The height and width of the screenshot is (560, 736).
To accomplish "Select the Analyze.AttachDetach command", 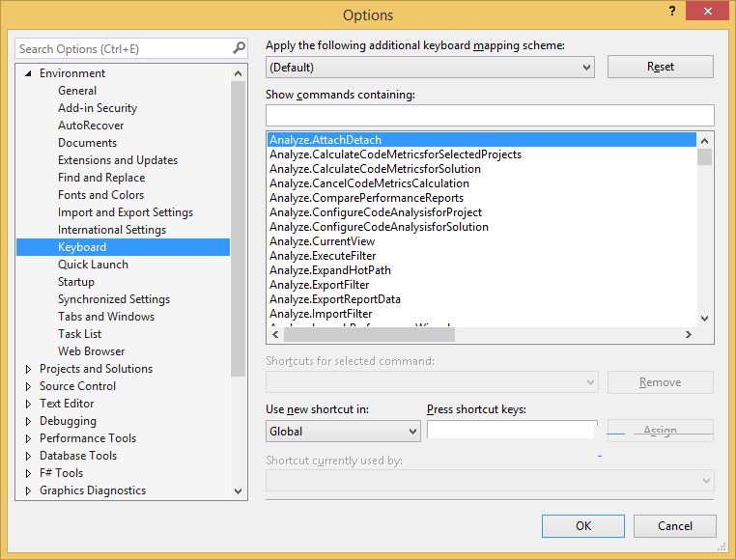I will (x=482, y=140).
